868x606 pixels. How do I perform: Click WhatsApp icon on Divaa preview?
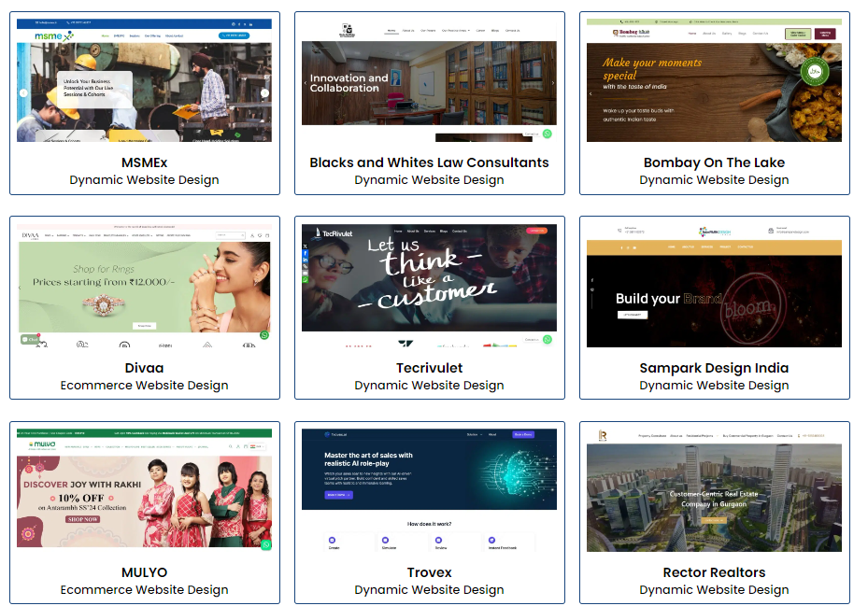pos(264,334)
